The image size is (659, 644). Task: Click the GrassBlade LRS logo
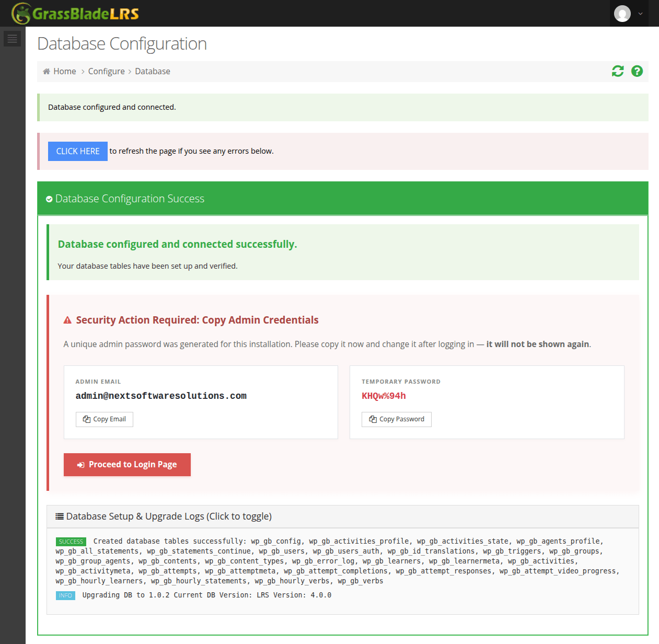coord(75,14)
